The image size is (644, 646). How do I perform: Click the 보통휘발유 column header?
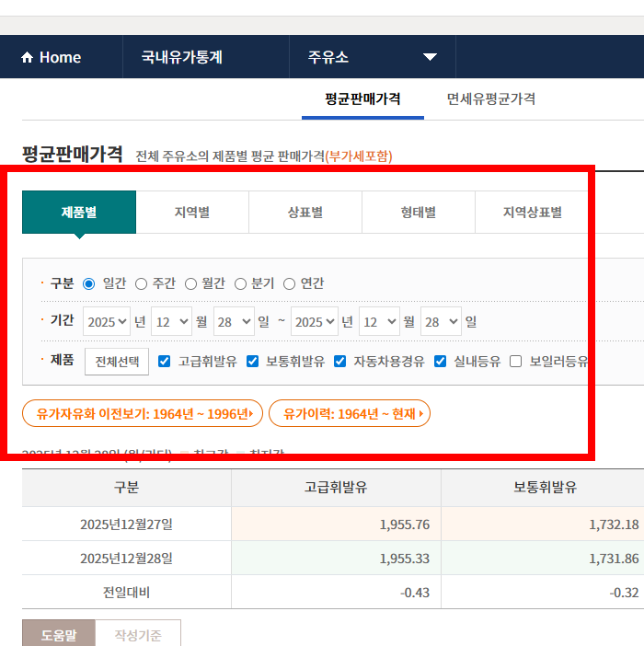click(x=544, y=488)
